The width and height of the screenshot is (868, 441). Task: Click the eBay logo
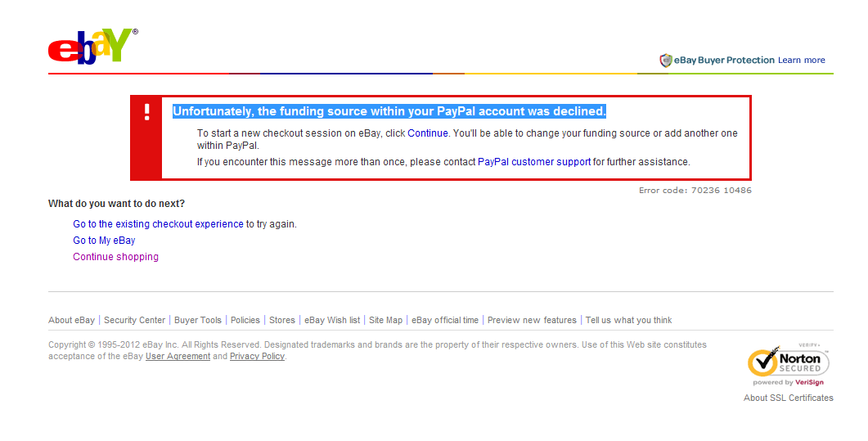pyautogui.click(x=92, y=47)
